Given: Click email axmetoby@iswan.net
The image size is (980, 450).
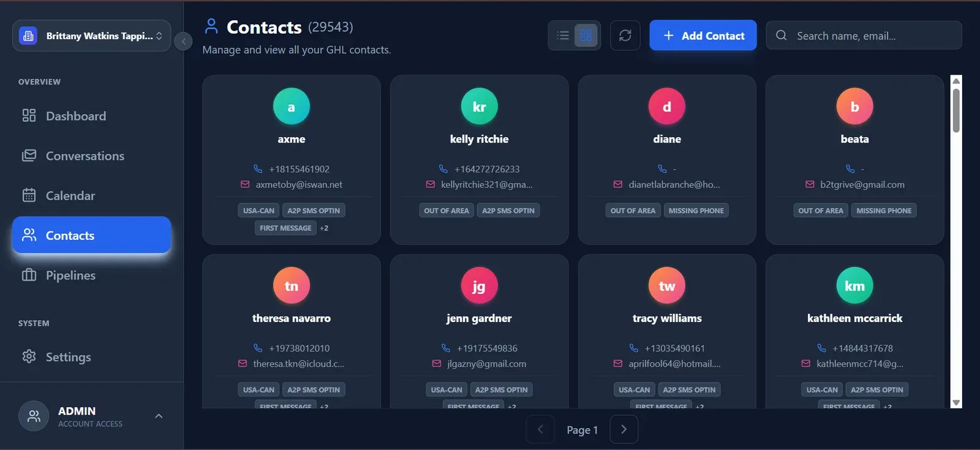Looking at the screenshot, I should pos(299,184).
